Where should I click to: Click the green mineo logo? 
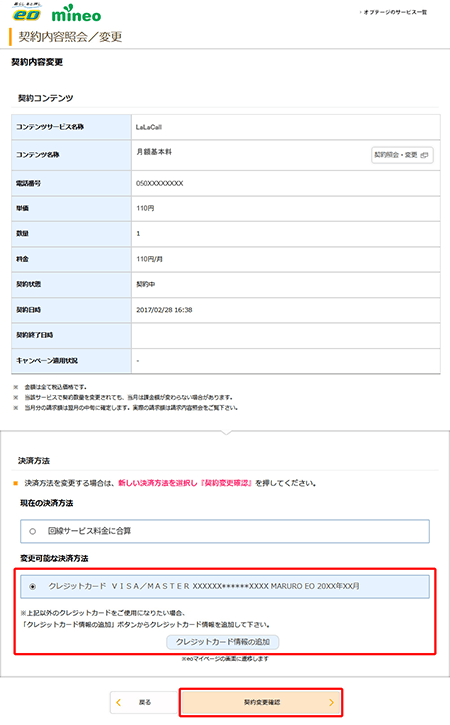click(76, 14)
